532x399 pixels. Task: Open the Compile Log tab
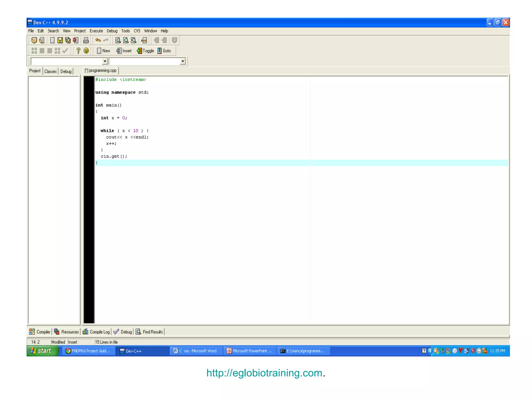pyautogui.click(x=96, y=332)
